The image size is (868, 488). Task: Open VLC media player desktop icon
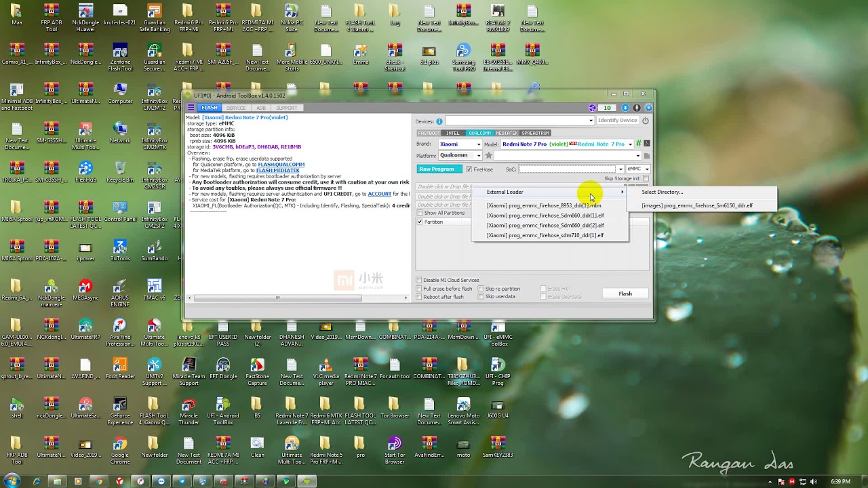(x=325, y=371)
